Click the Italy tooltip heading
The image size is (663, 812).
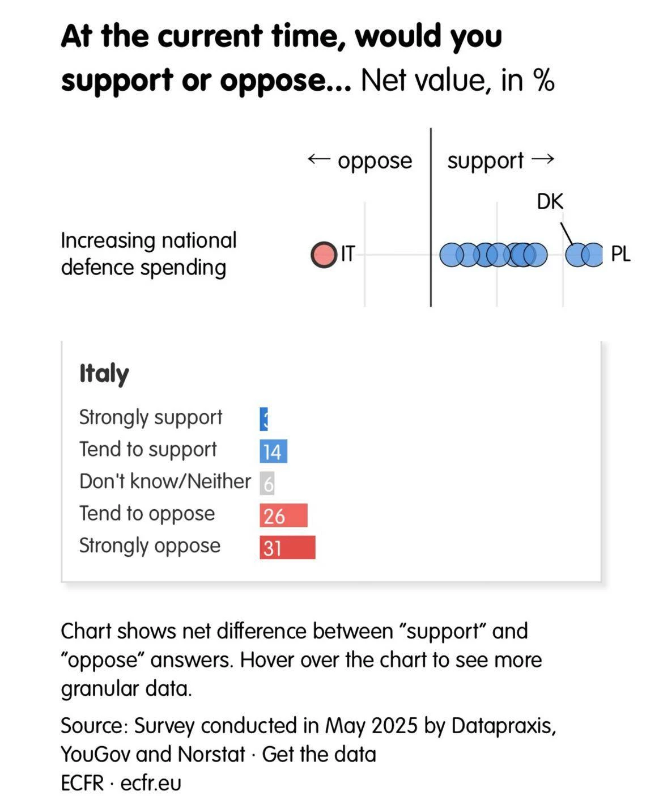coord(104,374)
